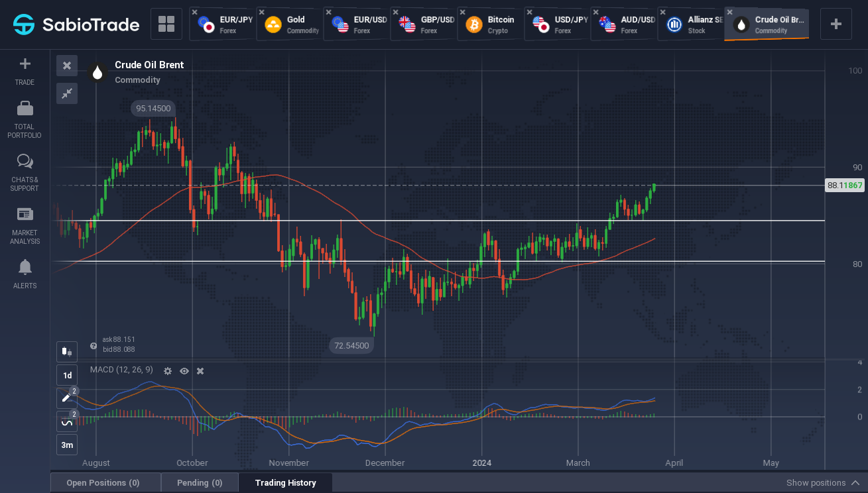
Task: Open the multi-chart grid layout icon
Action: click(x=166, y=25)
